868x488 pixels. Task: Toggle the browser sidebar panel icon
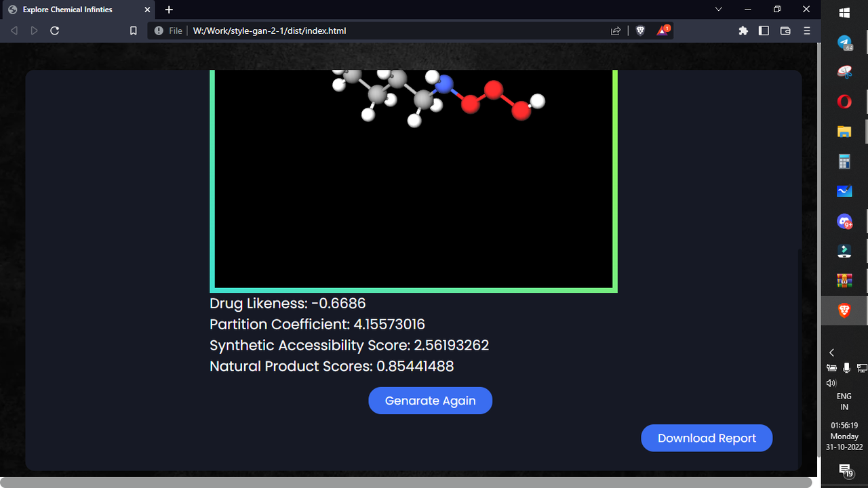click(x=764, y=30)
